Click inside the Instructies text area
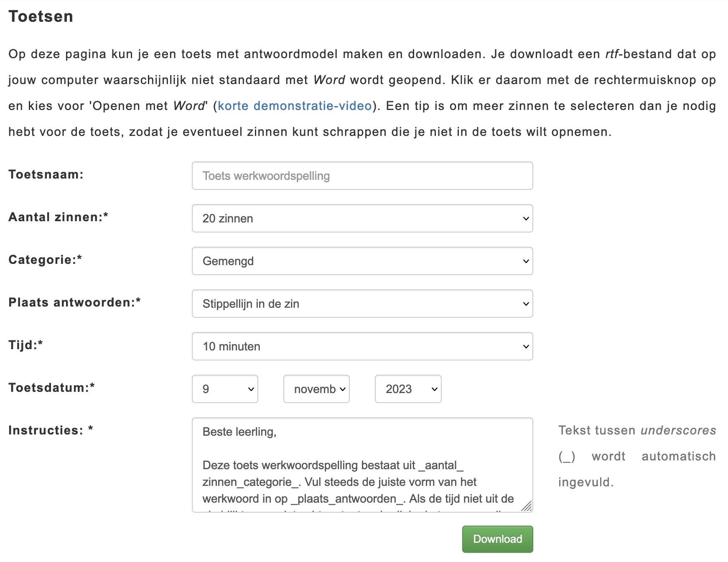The width and height of the screenshot is (728, 562). pyautogui.click(x=362, y=464)
